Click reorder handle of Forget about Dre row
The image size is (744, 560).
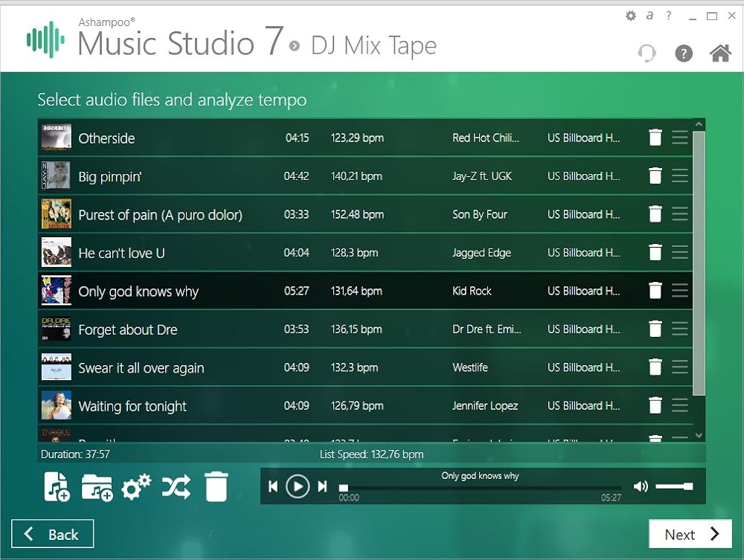click(679, 329)
